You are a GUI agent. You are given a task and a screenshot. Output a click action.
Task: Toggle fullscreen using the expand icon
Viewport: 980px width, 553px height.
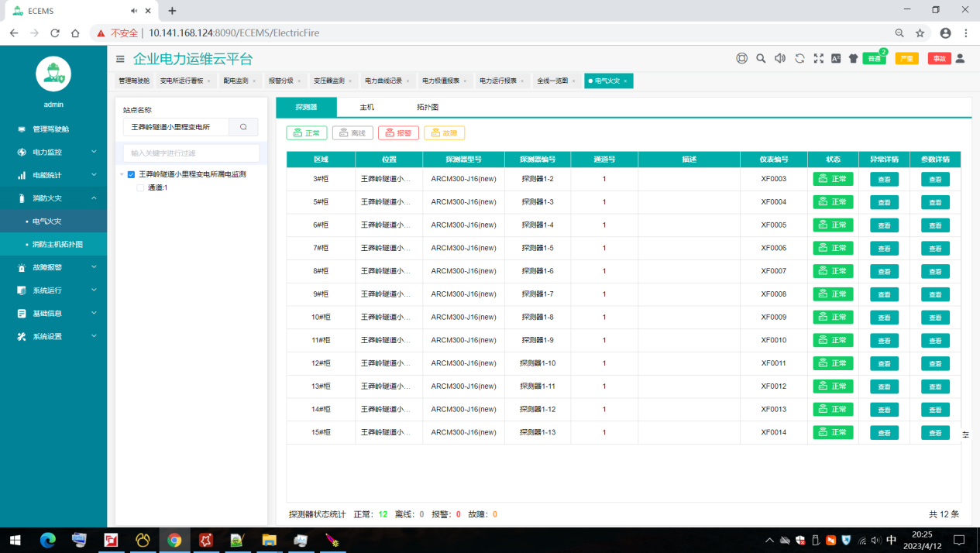[818, 58]
